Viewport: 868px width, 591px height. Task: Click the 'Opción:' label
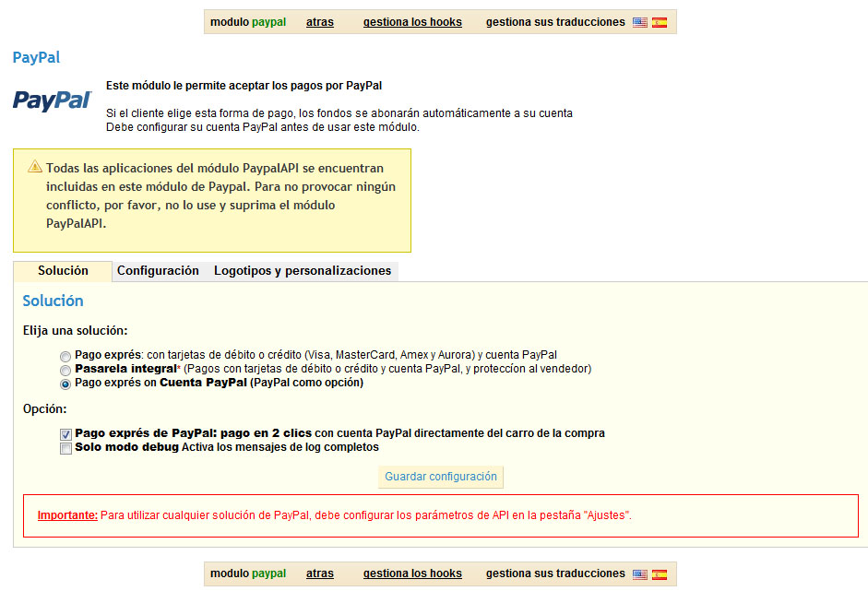(45, 409)
